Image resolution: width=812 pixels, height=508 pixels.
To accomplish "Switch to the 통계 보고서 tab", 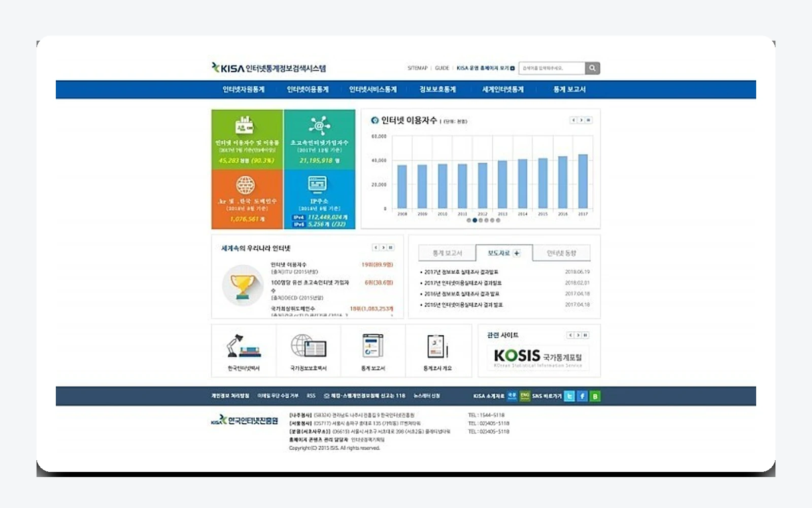I will (x=447, y=253).
